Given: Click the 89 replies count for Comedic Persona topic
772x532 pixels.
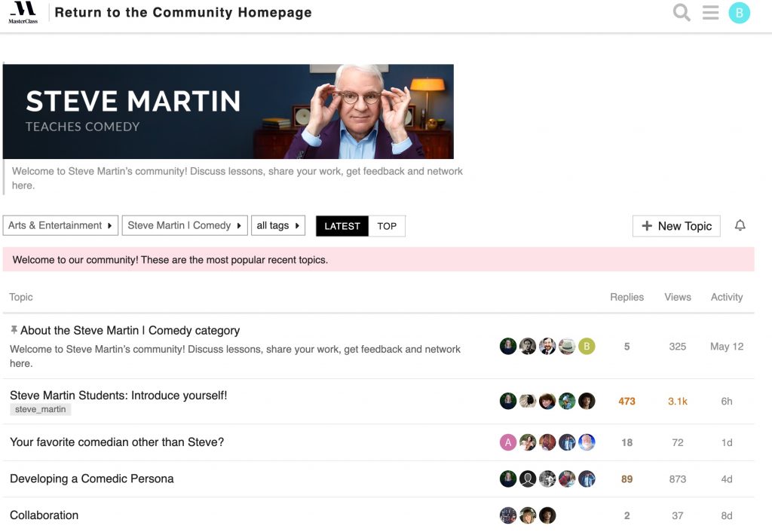Looking at the screenshot, I should [x=626, y=478].
